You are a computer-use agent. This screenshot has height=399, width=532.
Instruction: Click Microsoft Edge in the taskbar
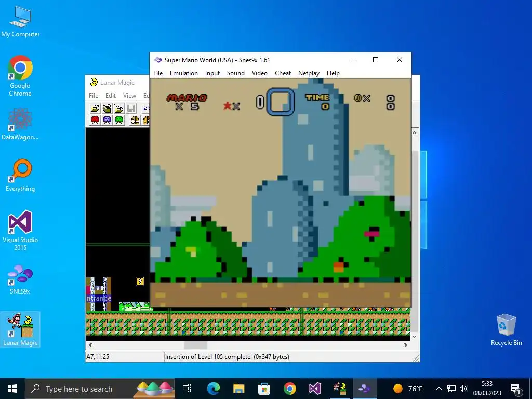(214, 389)
